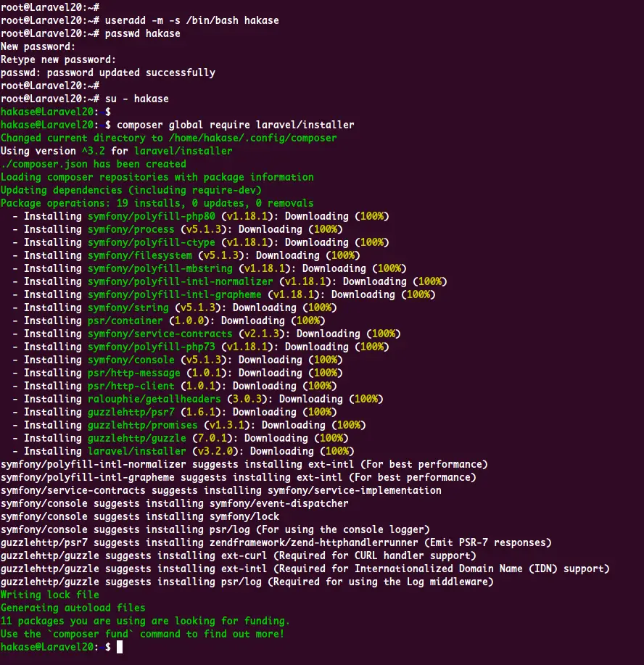Click the '100%' on the laravel/installer row
The width and height of the screenshot is (644, 665).
click(x=337, y=451)
